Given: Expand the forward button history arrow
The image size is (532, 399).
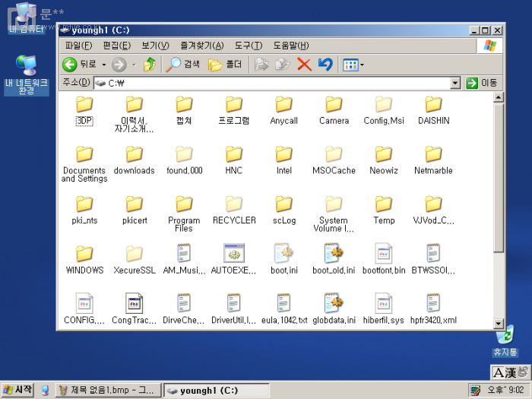Looking at the screenshot, I should point(134,65).
